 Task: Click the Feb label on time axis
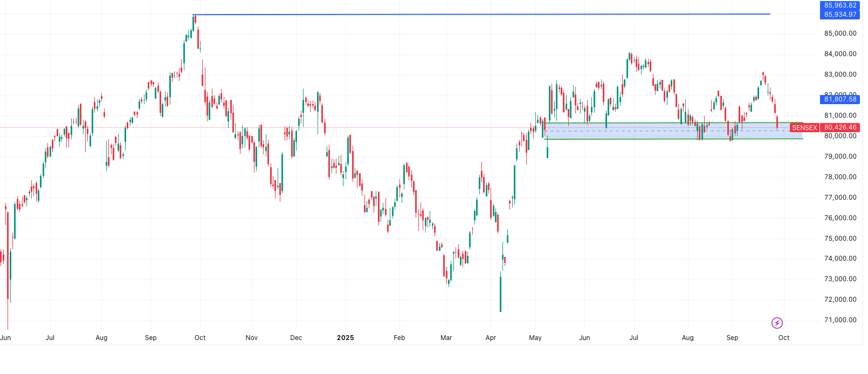tap(399, 338)
